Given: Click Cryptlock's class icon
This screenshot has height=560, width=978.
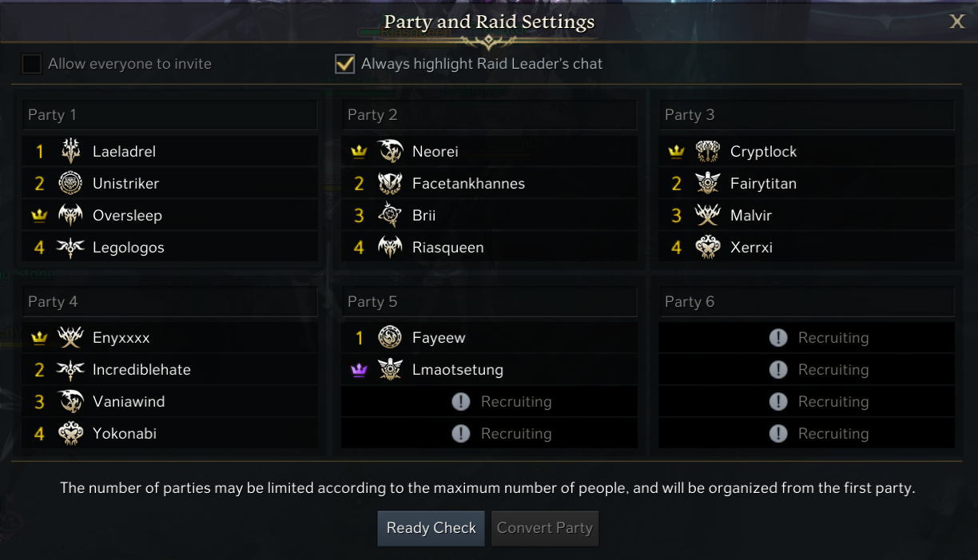Looking at the screenshot, I should 708,151.
